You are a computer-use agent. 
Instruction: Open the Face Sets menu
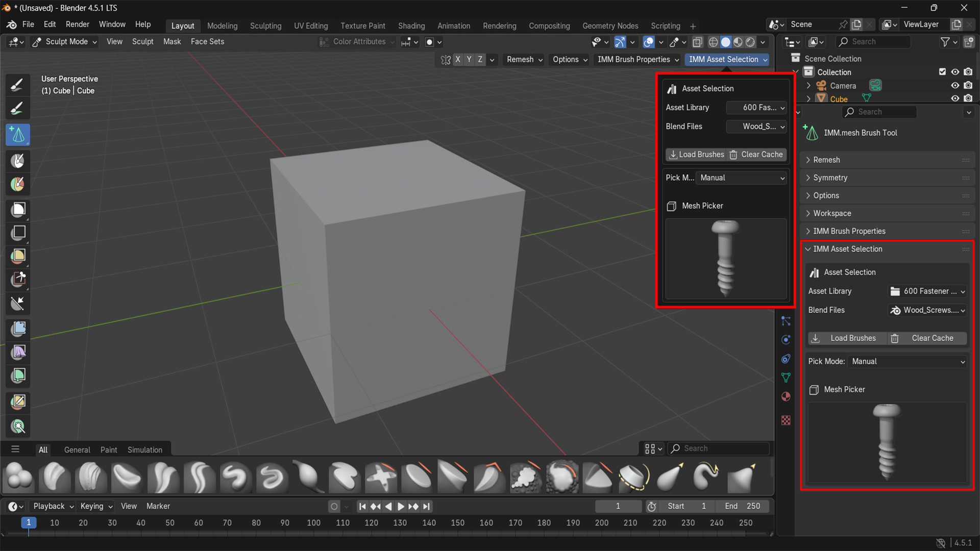pyautogui.click(x=207, y=42)
